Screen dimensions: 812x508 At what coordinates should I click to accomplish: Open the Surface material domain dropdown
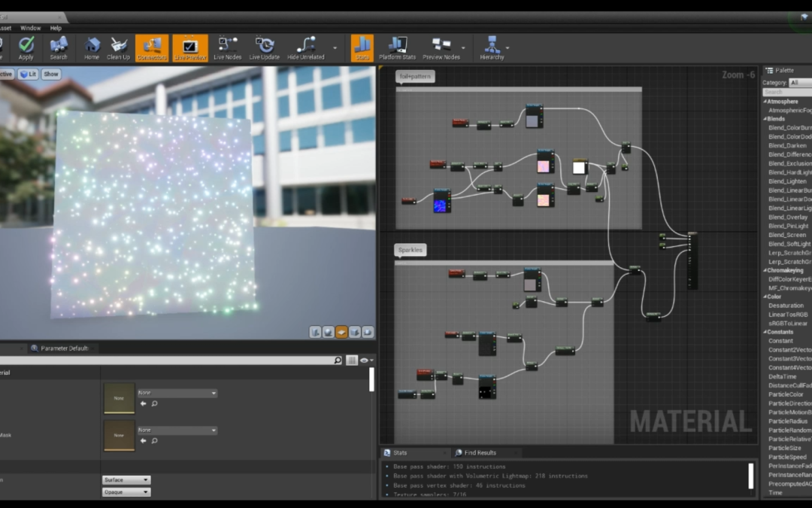point(126,480)
